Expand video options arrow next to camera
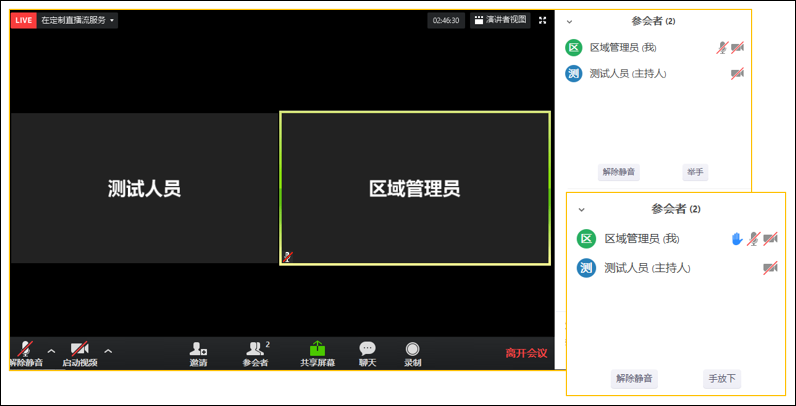This screenshot has height=406, width=796. pyautogui.click(x=108, y=351)
